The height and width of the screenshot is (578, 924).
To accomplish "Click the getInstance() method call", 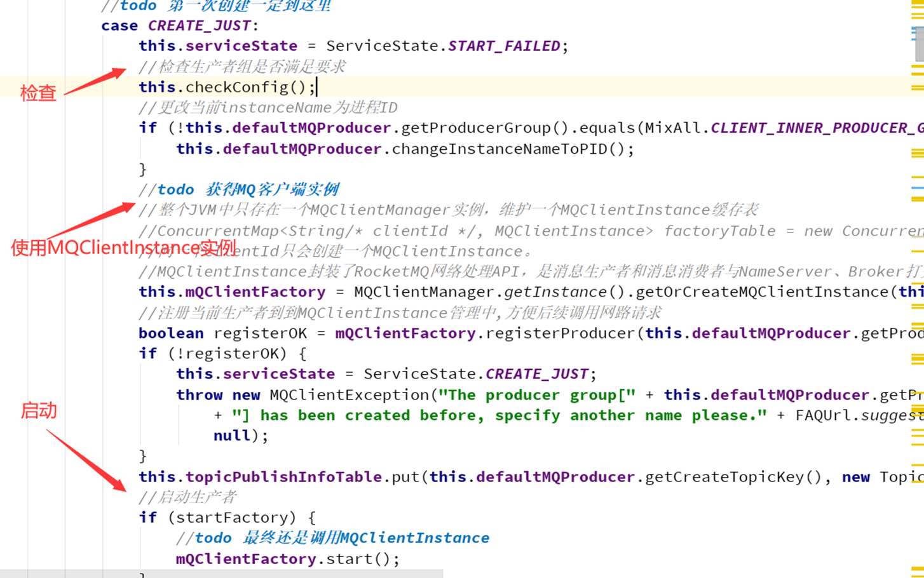I will [559, 292].
